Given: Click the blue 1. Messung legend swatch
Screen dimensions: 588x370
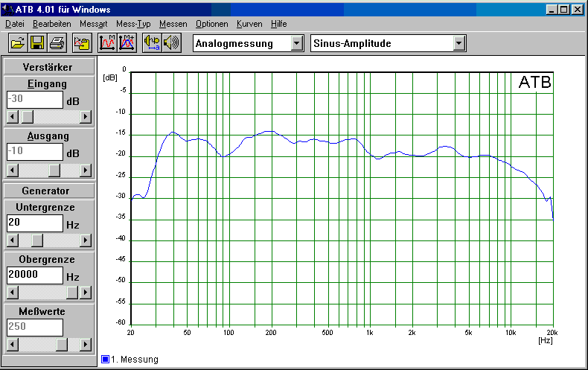Looking at the screenshot, I should pyautogui.click(x=105, y=360).
